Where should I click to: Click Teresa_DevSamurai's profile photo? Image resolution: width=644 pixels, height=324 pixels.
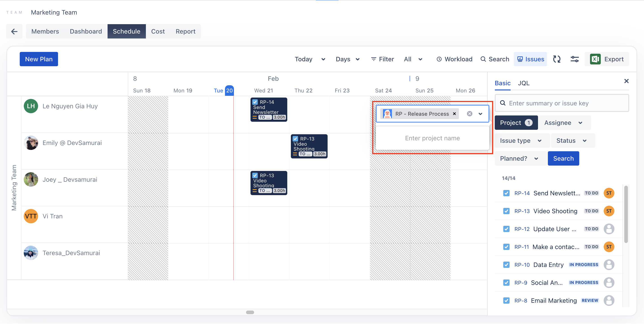click(31, 253)
